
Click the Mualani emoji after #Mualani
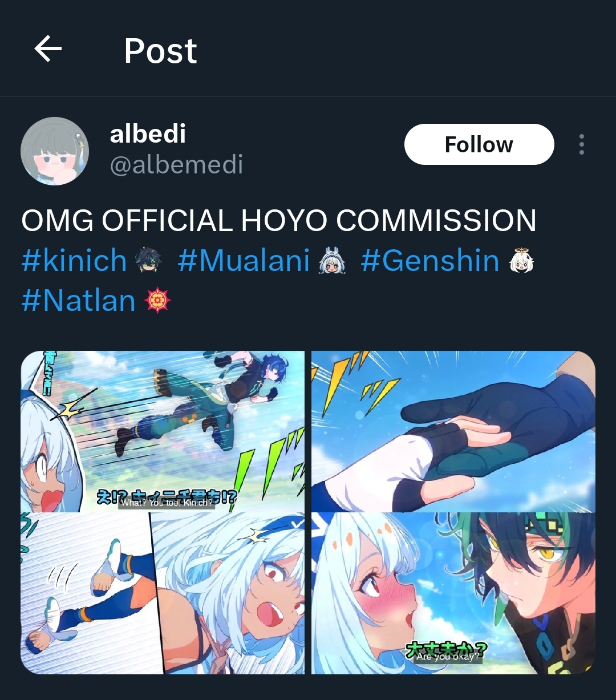[332, 261]
